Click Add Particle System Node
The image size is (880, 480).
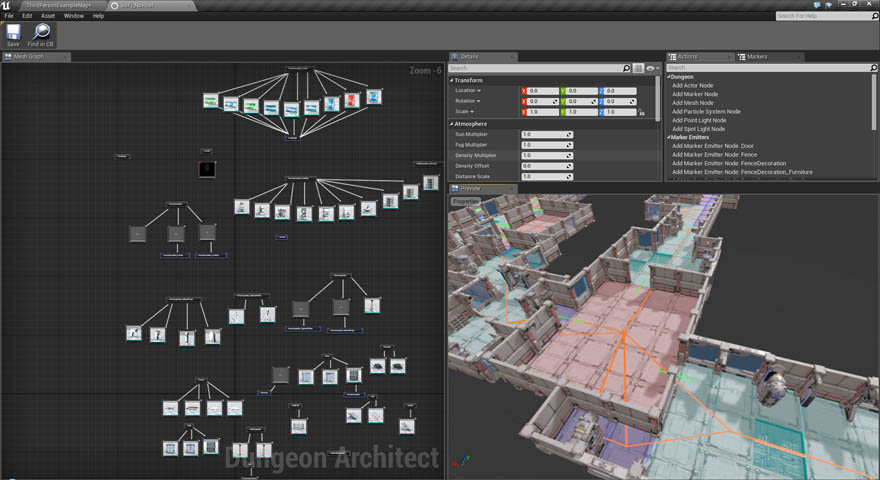pyautogui.click(x=706, y=112)
